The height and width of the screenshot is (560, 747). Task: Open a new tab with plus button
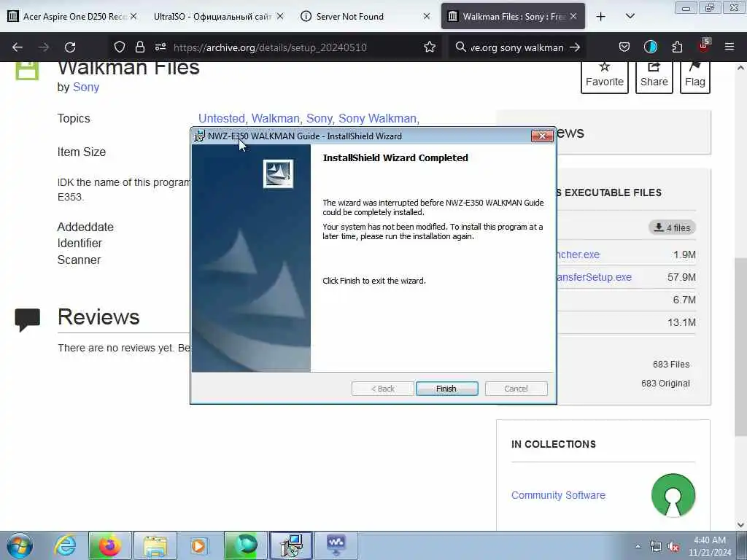pos(601,17)
